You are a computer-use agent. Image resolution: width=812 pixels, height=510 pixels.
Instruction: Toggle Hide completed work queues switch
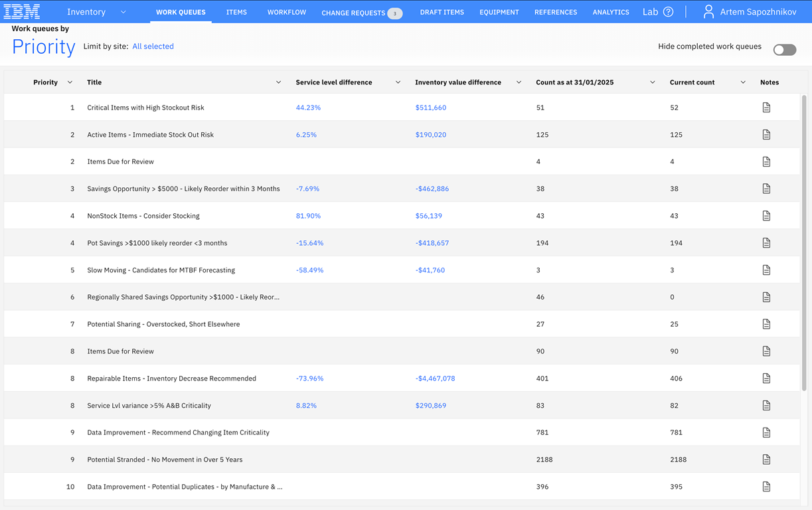(x=784, y=50)
